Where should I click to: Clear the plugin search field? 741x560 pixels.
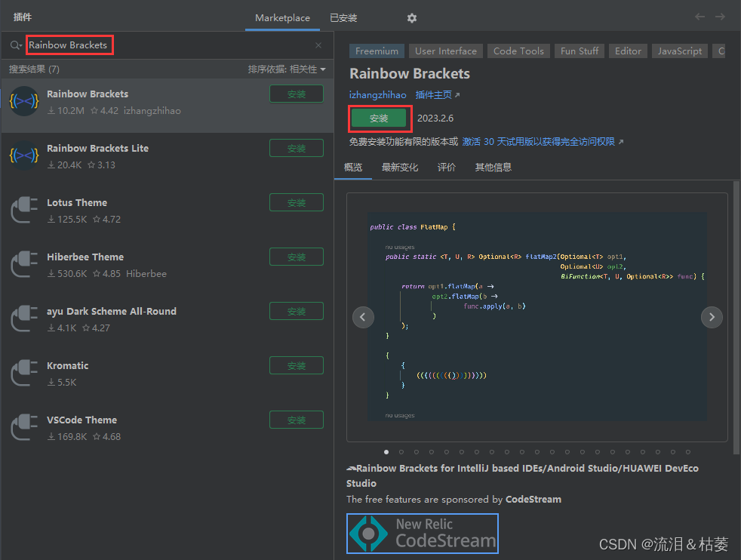(x=318, y=45)
